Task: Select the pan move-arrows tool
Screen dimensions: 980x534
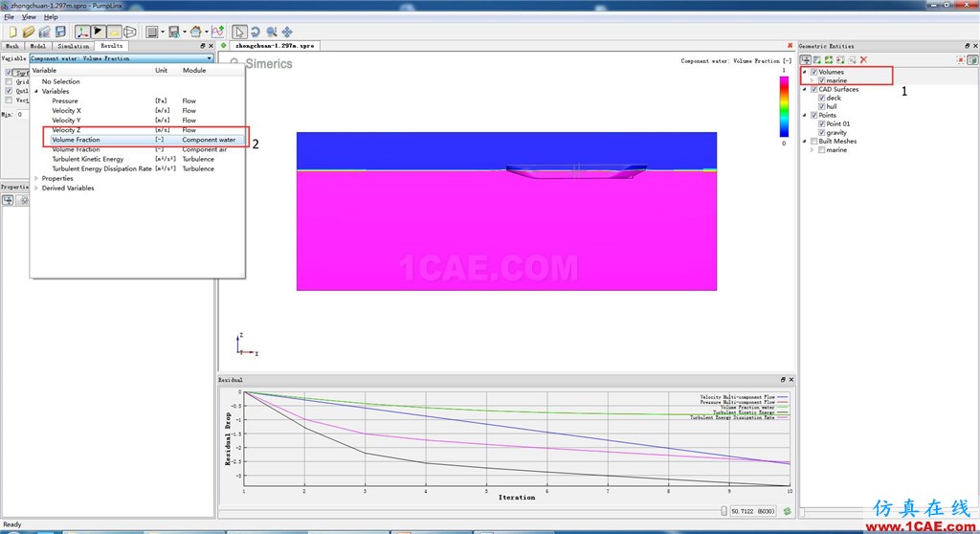Action: point(287,32)
